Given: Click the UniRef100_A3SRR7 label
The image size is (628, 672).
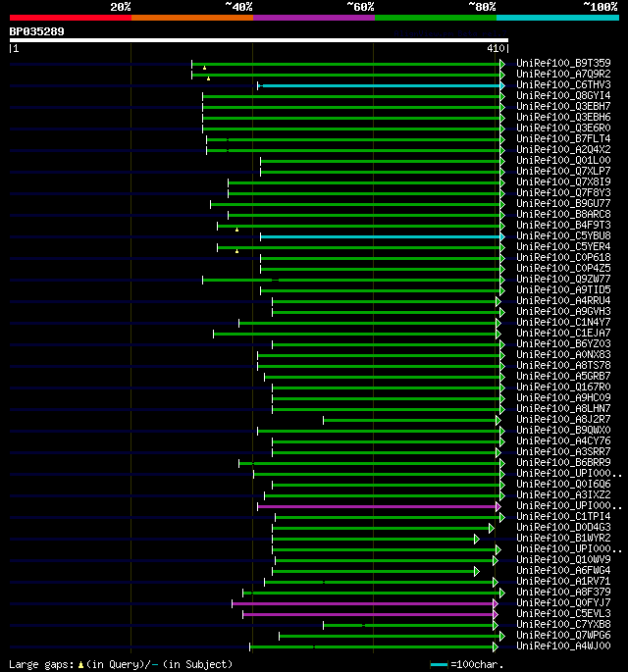Looking at the screenshot, I should tap(563, 451).
